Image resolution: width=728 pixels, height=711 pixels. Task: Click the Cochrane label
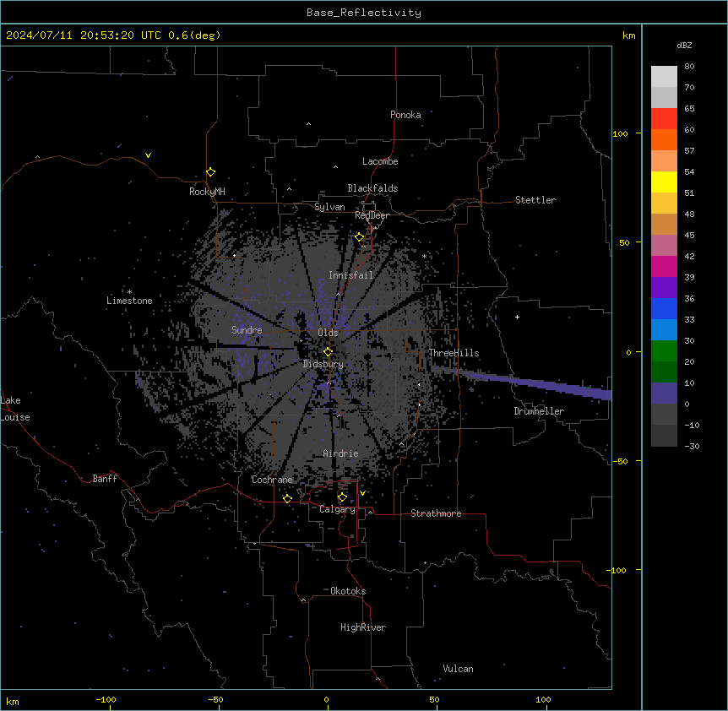coord(272,480)
